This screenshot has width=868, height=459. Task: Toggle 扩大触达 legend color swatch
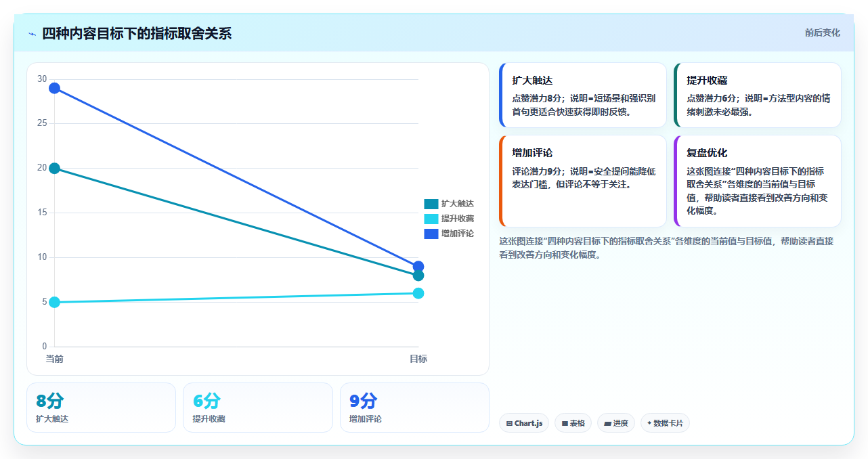tap(431, 204)
